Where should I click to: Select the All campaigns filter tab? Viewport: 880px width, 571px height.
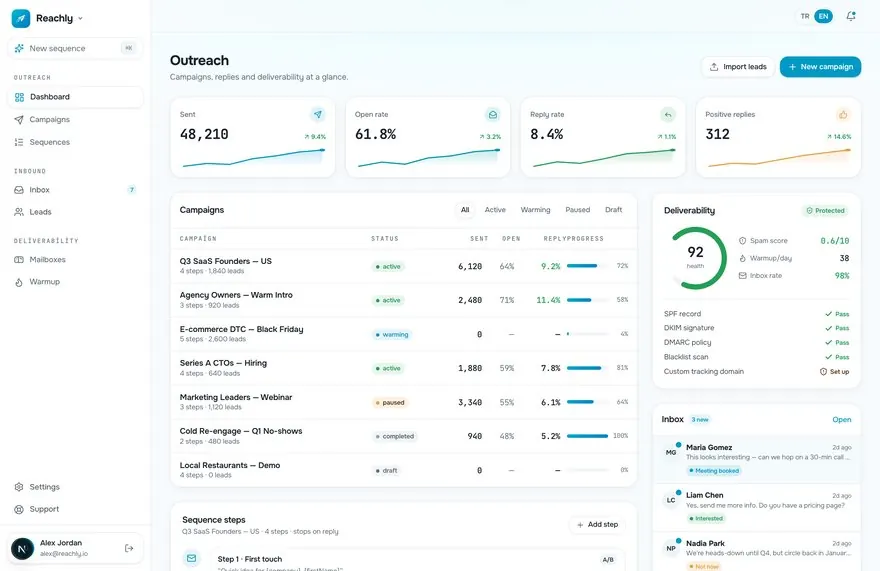465,210
